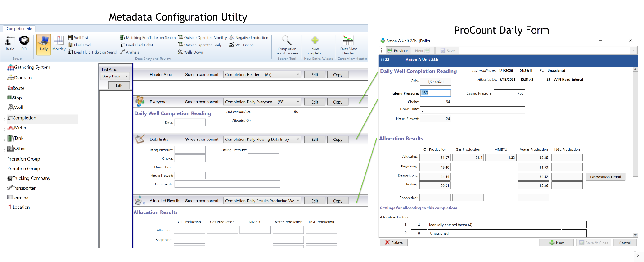Expand the Daily Date list area dropdown
This screenshot has width=644, height=262.
point(126,77)
